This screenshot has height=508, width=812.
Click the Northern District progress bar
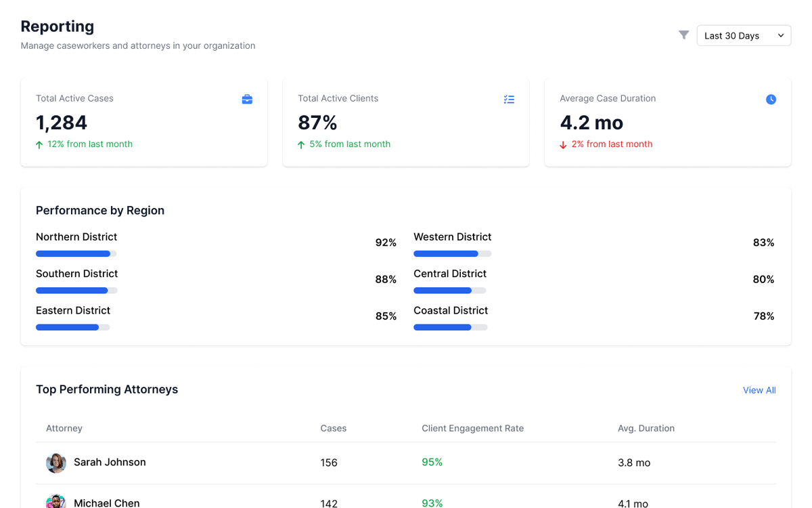(76, 254)
